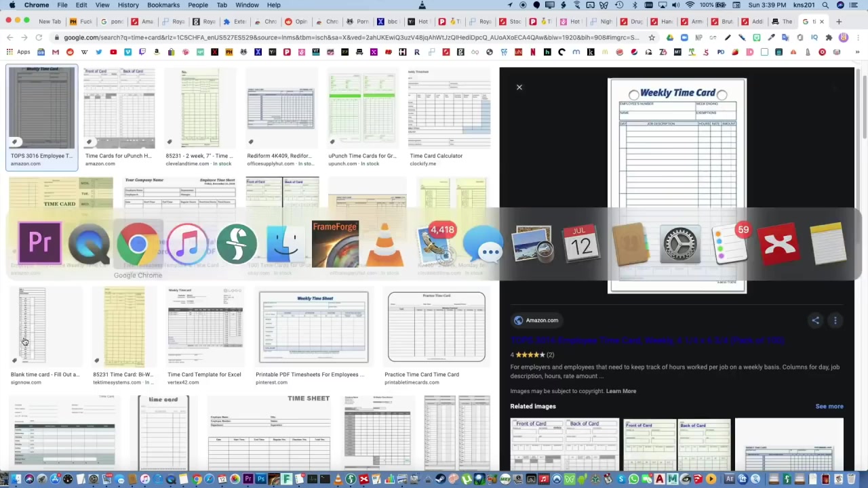
Task: Open the Window menu
Action: coord(247,5)
